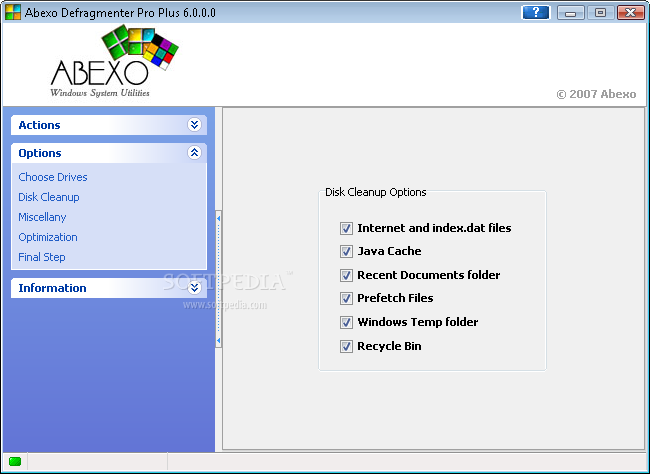Expand the Actions panel chevron
This screenshot has width=650, height=474.
coord(194,124)
